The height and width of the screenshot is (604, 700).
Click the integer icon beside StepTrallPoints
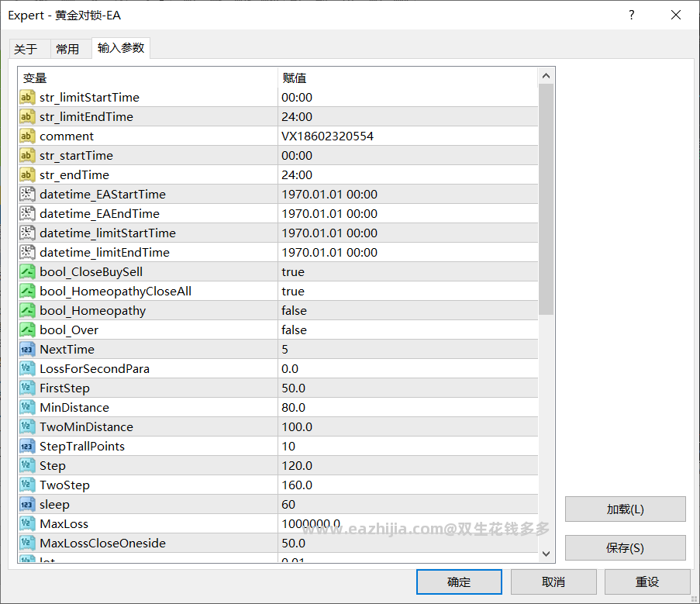coord(27,447)
